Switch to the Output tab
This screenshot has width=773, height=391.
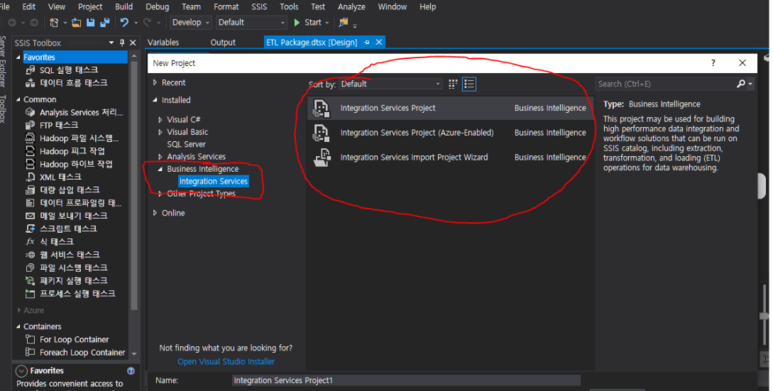click(223, 42)
